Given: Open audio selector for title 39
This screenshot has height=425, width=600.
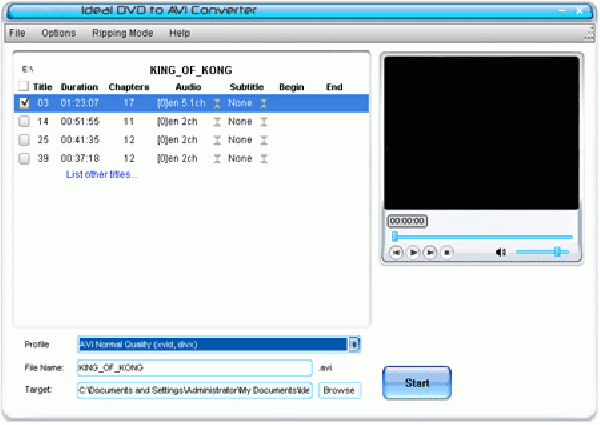Looking at the screenshot, I should [x=217, y=158].
